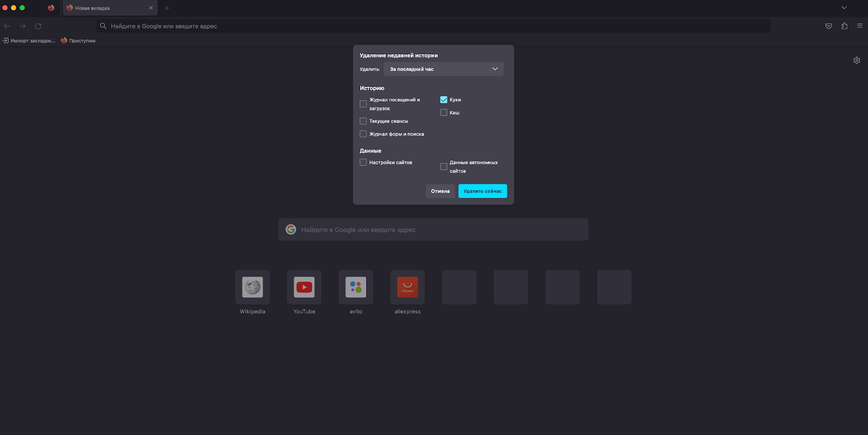This screenshot has width=868, height=435.
Task: Open new tab page settings gear
Action: [x=857, y=60]
